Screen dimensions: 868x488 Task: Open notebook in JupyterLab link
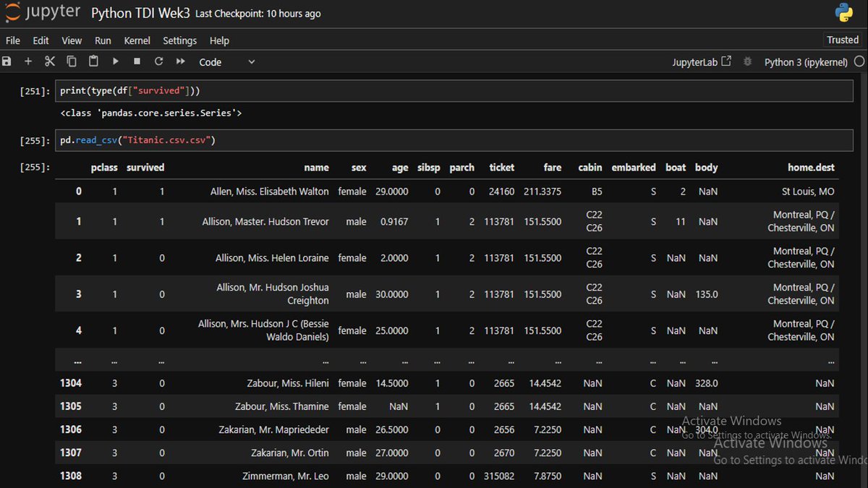(x=702, y=62)
